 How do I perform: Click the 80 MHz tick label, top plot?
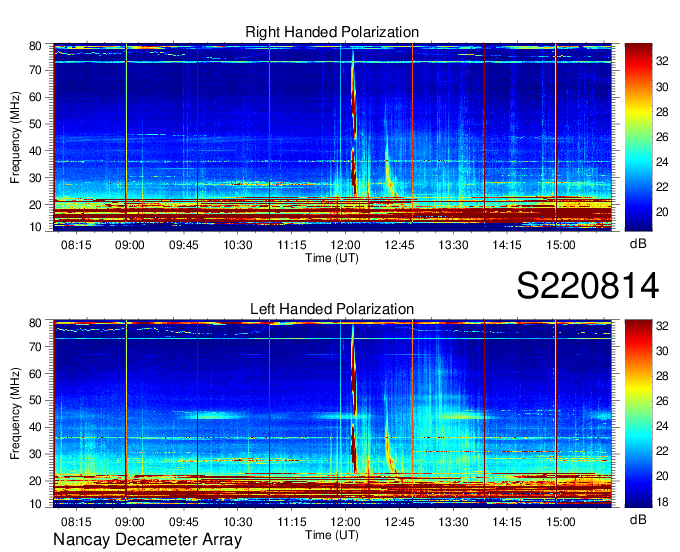[x=35, y=46]
